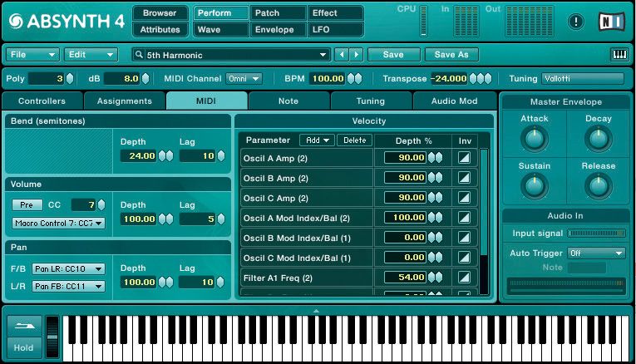Image resolution: width=636 pixels, height=364 pixels.
Task: Toggle Inv for Oscil A Mod Index/Bal
Action: point(464,217)
